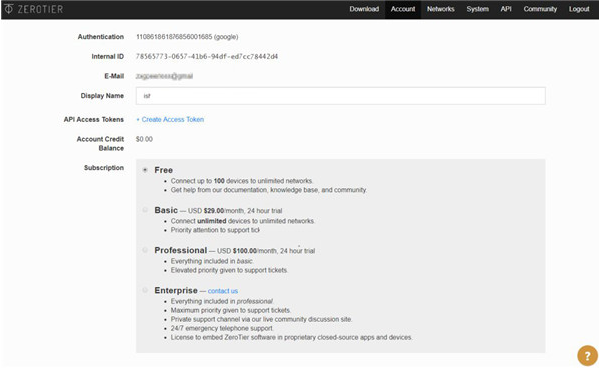Click 'Connect unlimited devices' bullet text
This screenshot has height=383, width=599.
pyautogui.click(x=243, y=221)
